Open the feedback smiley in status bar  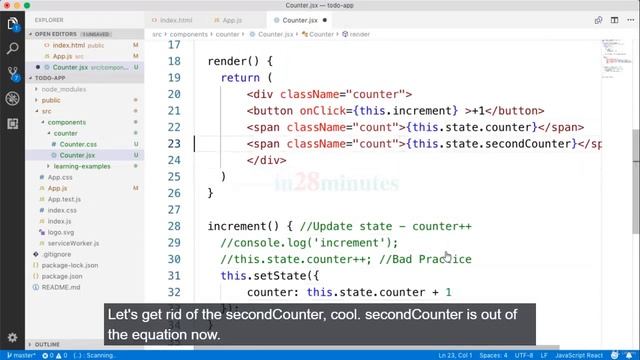614,355
